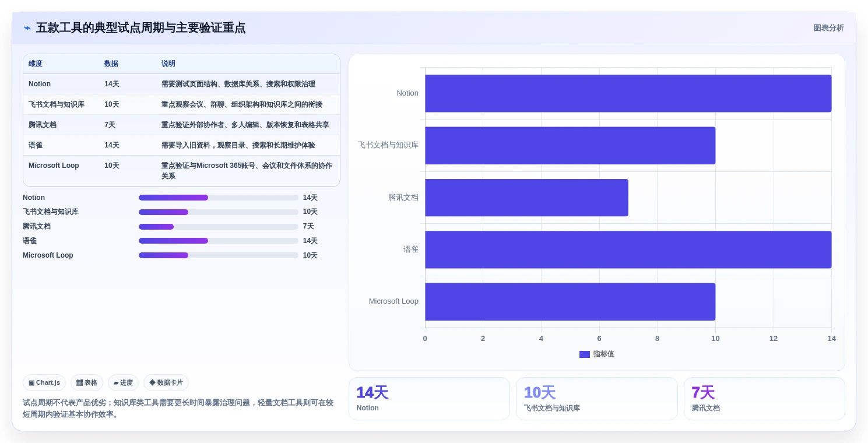Select the Chart.js tag chip
This screenshot has width=868, height=443.
[44, 383]
